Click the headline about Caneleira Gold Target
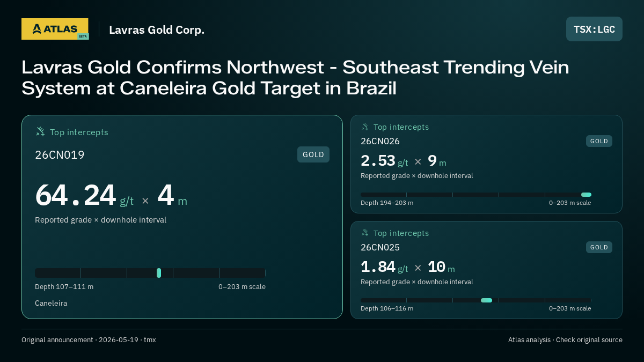The image size is (644, 362). click(x=295, y=78)
